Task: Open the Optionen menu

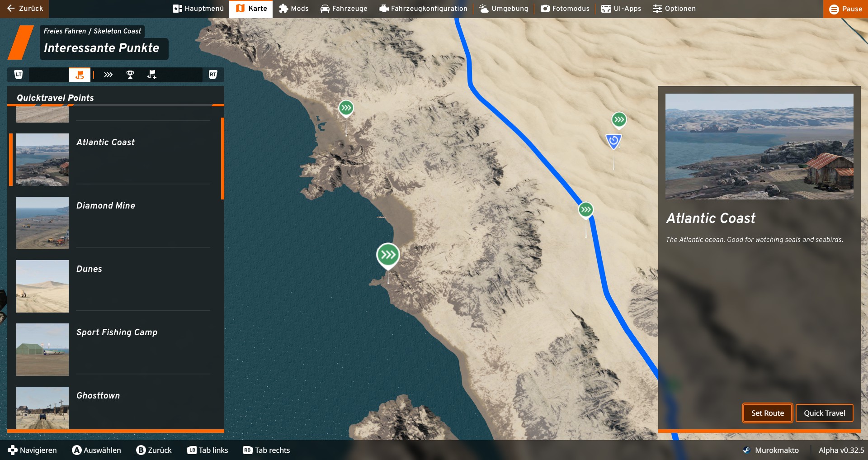Action: (675, 9)
